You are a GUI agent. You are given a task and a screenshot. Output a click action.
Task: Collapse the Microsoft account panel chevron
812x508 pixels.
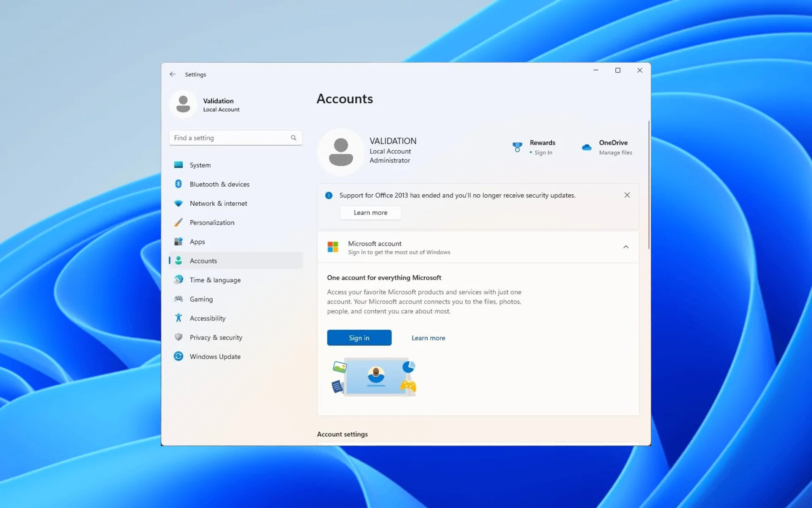626,247
